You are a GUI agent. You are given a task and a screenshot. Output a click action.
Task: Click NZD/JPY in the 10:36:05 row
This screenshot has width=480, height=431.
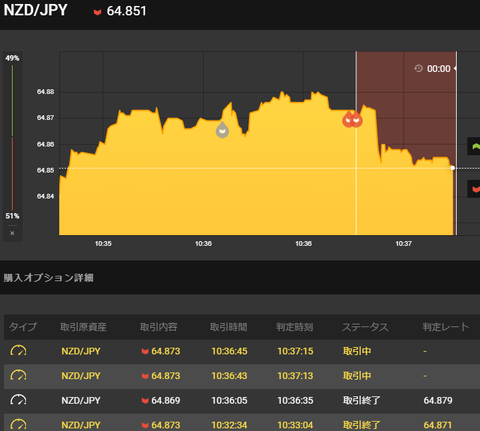[81, 400]
